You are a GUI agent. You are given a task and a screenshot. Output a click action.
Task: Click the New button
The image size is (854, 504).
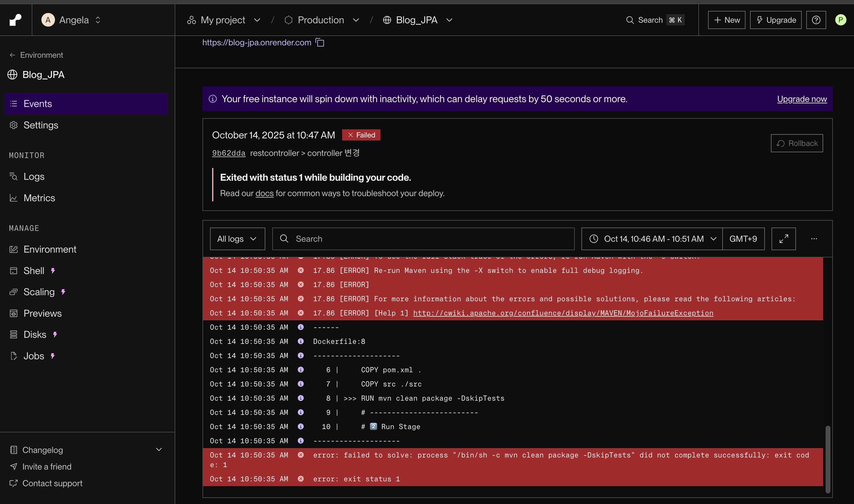(x=726, y=20)
